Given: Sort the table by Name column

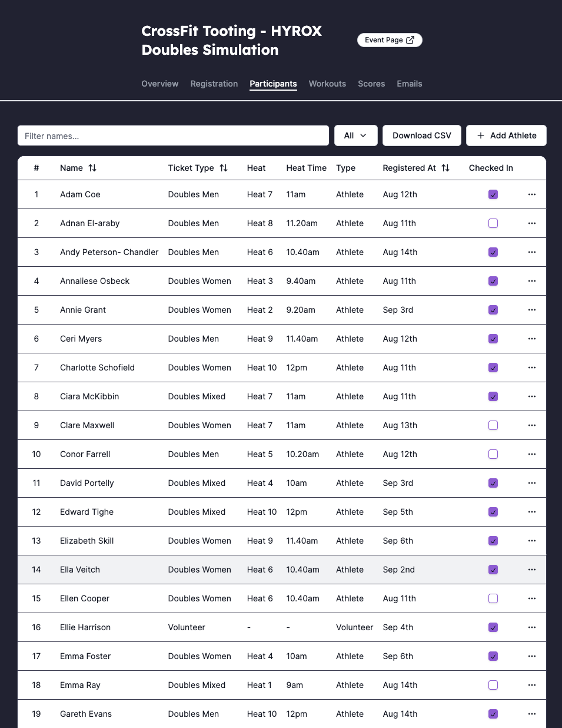Looking at the screenshot, I should coord(92,168).
